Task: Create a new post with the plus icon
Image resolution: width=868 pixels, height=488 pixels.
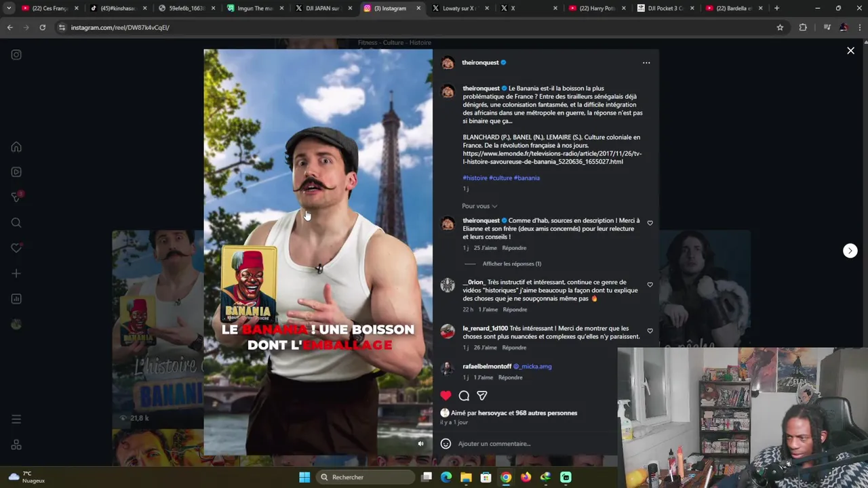Action: pos(16,274)
